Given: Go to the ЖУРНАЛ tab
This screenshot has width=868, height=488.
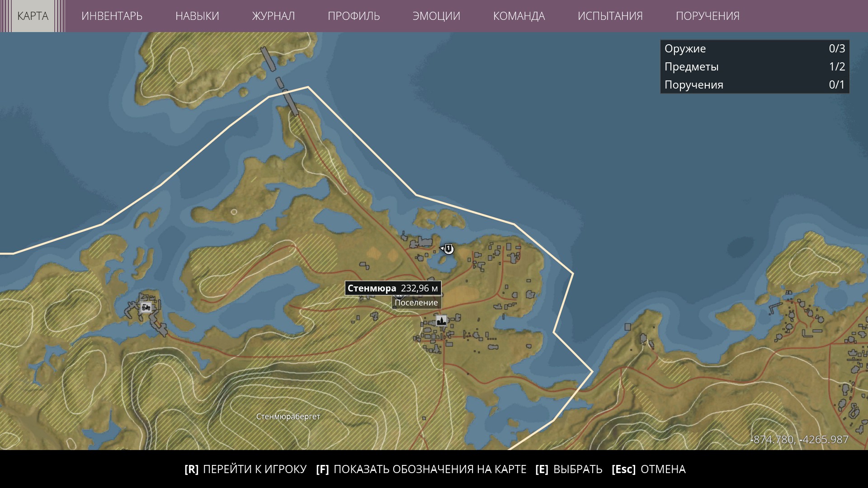Looking at the screenshot, I should 273,16.
